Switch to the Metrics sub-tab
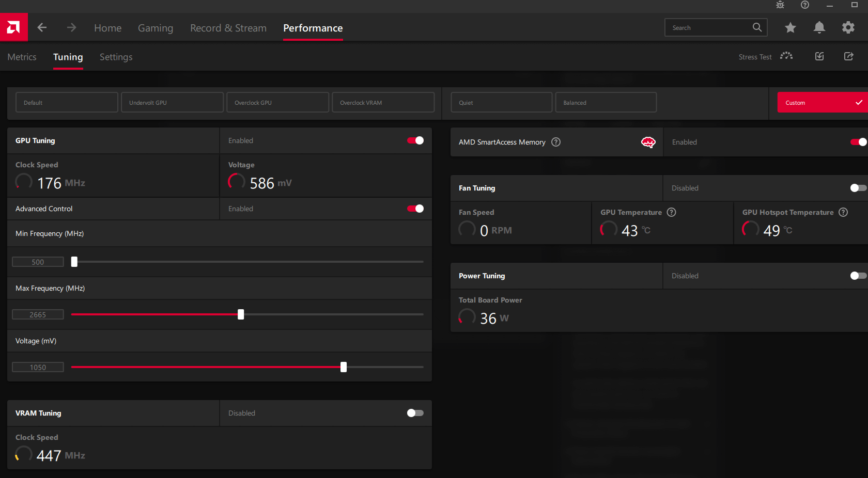Screen dimensions: 868x478 pyautogui.click(x=22, y=57)
